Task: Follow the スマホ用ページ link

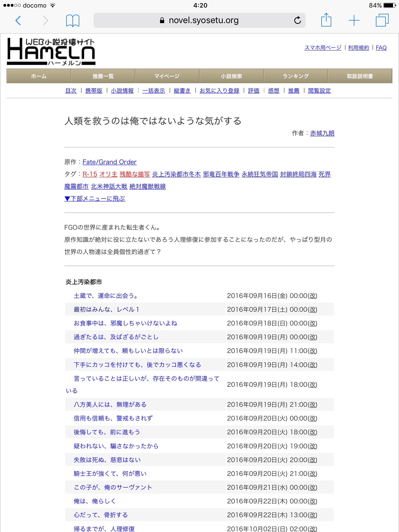Action: [323, 48]
